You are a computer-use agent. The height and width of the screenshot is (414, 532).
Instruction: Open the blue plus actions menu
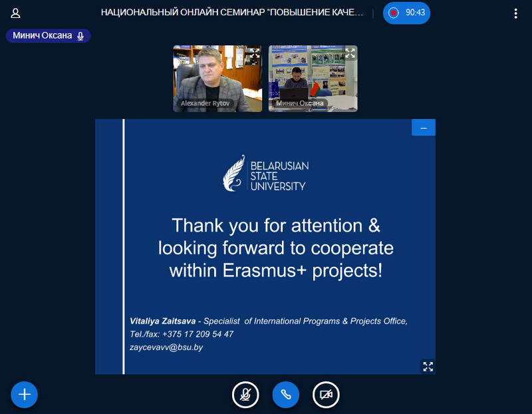[x=25, y=395]
